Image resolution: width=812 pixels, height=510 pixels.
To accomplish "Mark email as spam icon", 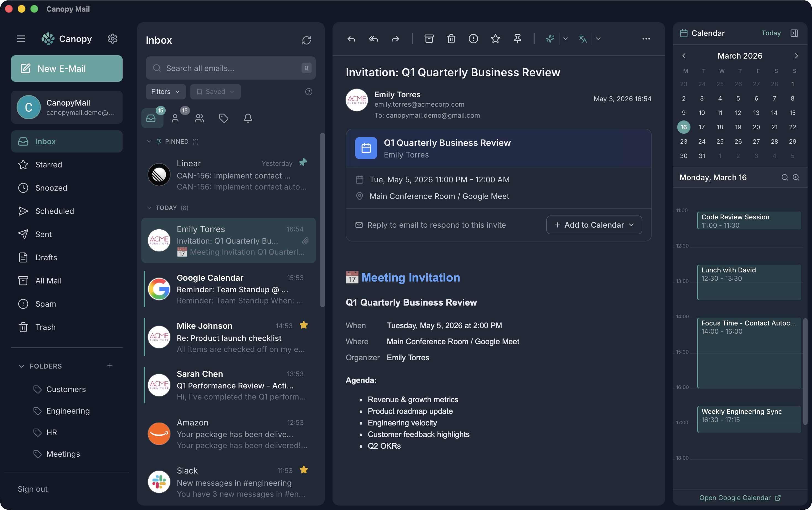I will [x=473, y=39].
